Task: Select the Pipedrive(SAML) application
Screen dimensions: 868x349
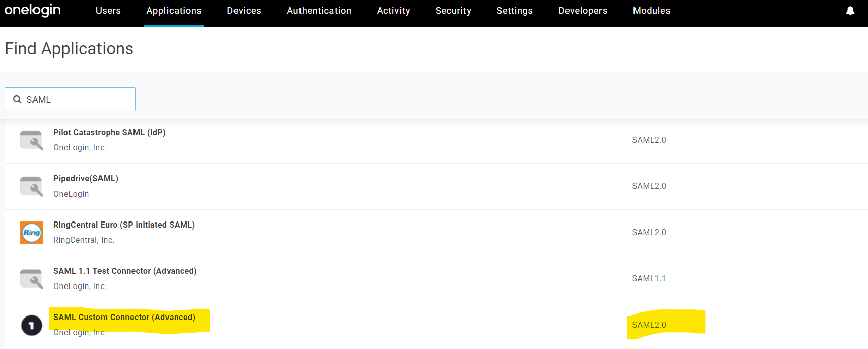Action: click(x=86, y=178)
